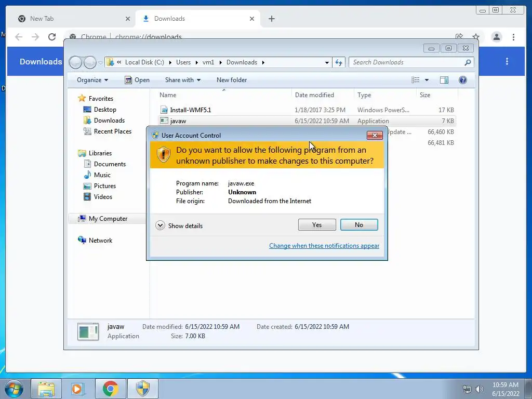Click the UAC shield taskbar icon
Viewport: 532px width, 399px height.
pyautogui.click(x=143, y=389)
